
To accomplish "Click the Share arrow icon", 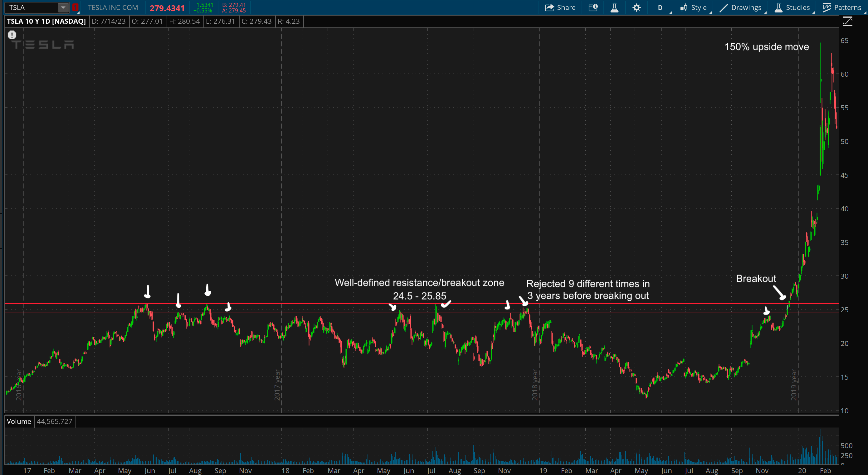I will [x=549, y=7].
